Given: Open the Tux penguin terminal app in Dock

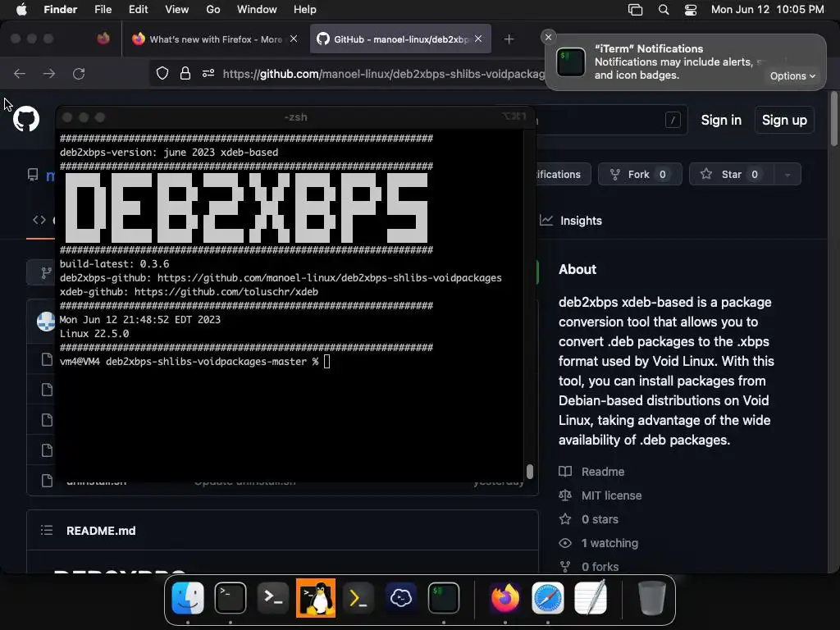Looking at the screenshot, I should pos(316,597).
